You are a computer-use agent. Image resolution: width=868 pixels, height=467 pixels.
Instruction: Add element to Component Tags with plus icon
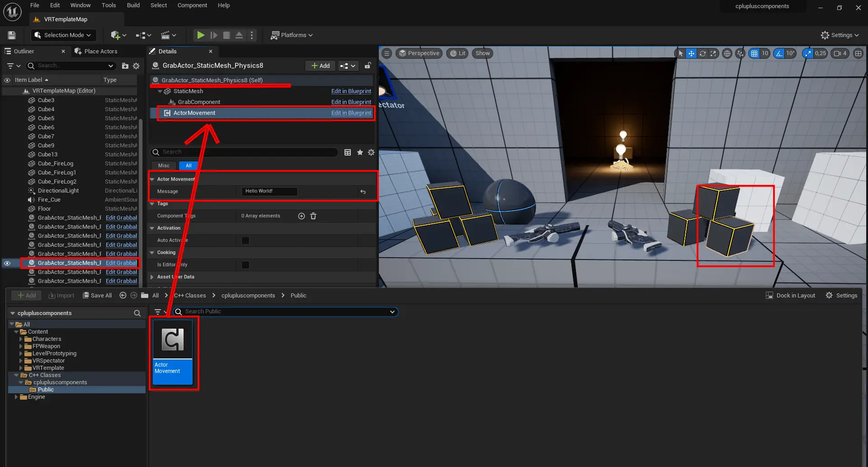(301, 216)
